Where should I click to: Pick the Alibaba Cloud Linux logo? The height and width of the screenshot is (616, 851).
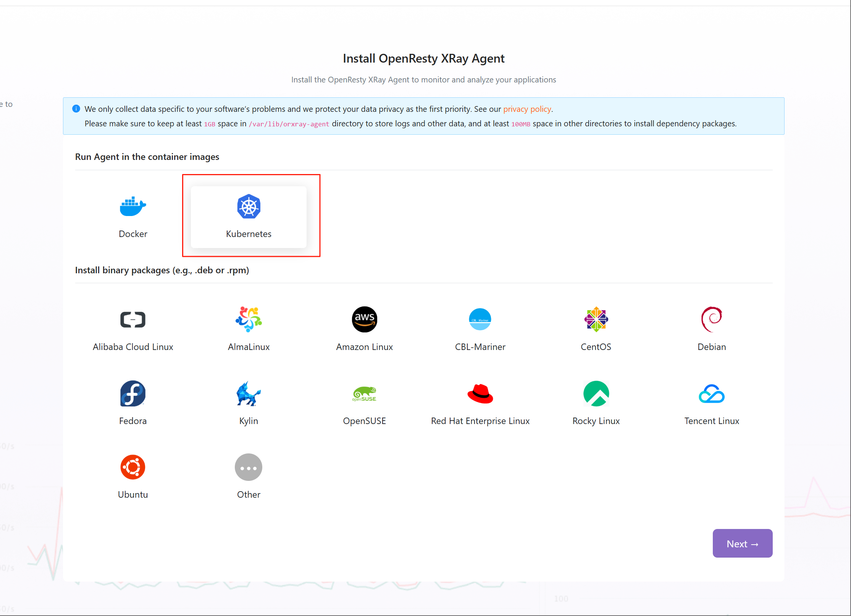[x=133, y=319]
